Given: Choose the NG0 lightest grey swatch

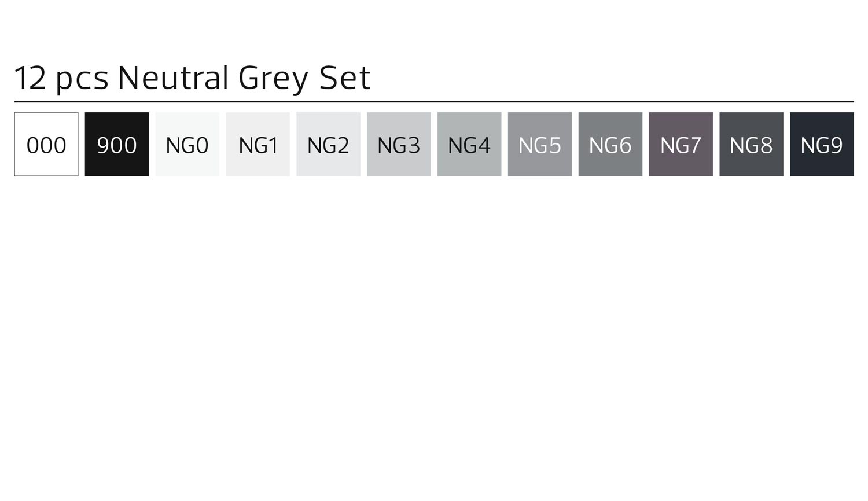Looking at the screenshot, I should [187, 144].
